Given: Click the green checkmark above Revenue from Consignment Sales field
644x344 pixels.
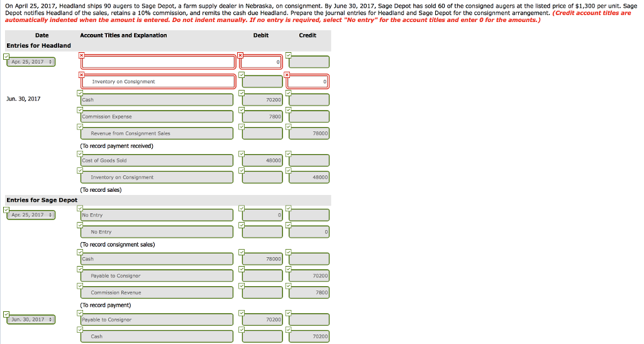Looking at the screenshot, I should coord(80,127).
